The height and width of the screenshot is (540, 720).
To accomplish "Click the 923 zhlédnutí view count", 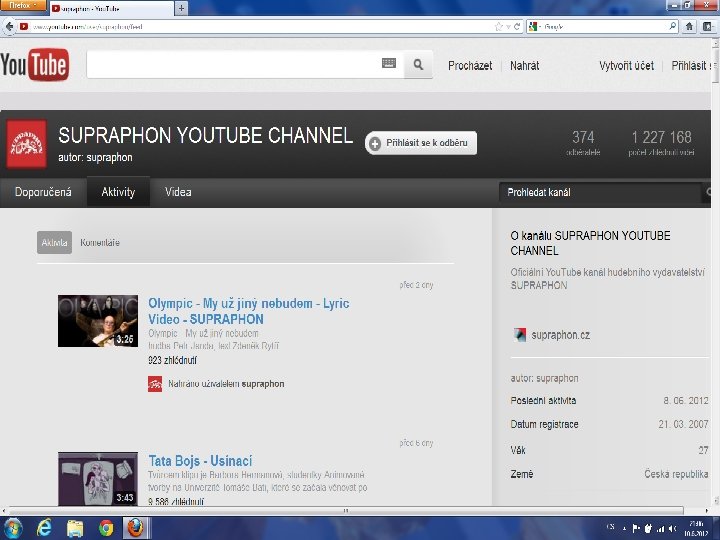I will coord(172,360).
